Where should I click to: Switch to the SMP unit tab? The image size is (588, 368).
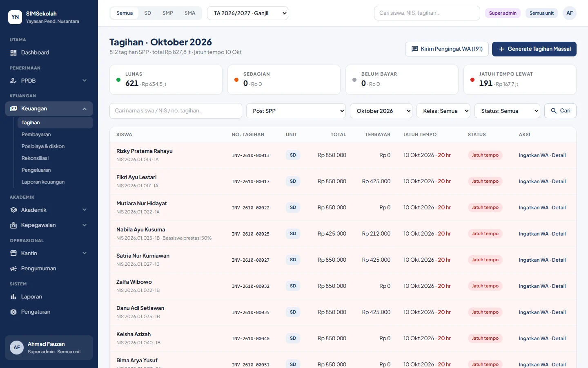168,13
